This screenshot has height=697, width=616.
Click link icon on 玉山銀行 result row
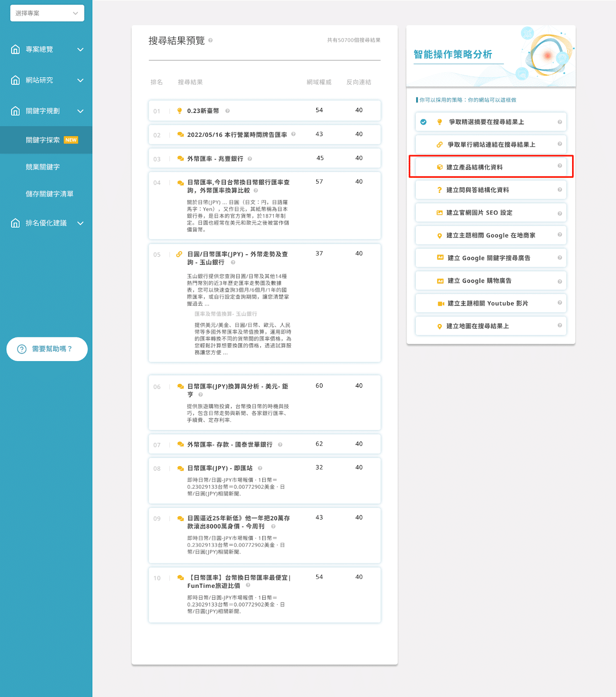179,254
